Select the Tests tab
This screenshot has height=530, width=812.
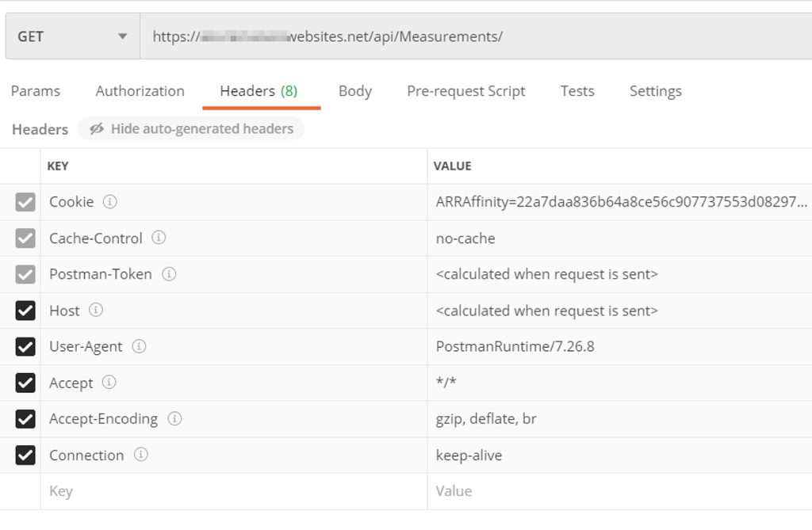(576, 91)
